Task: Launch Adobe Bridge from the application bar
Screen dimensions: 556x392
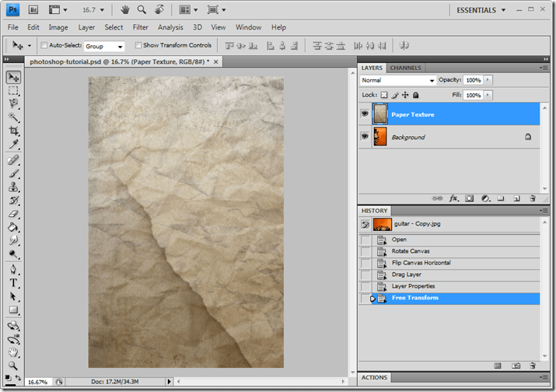Action: coord(33,10)
